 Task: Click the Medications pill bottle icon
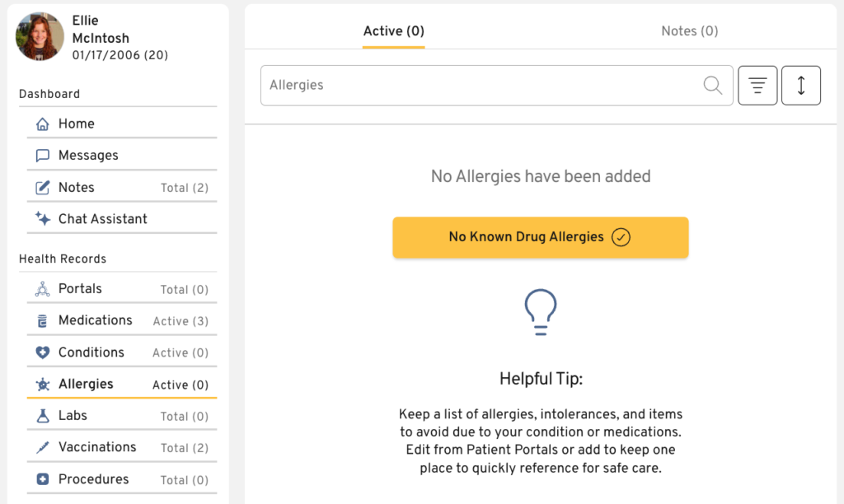pos(43,321)
